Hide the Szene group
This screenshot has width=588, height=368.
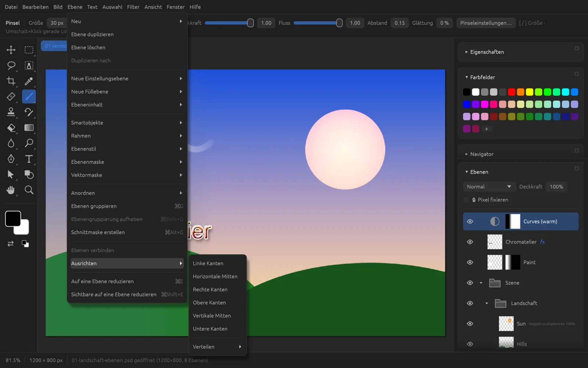coord(470,283)
